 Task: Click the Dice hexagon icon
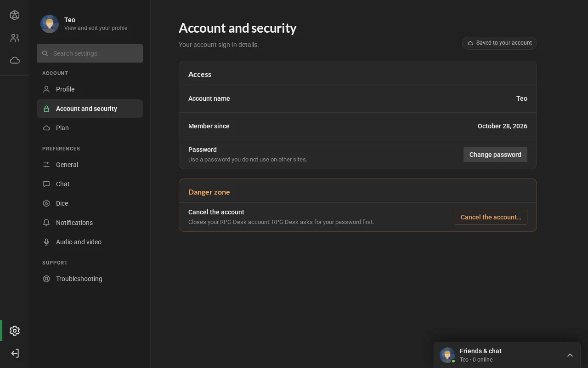click(46, 203)
